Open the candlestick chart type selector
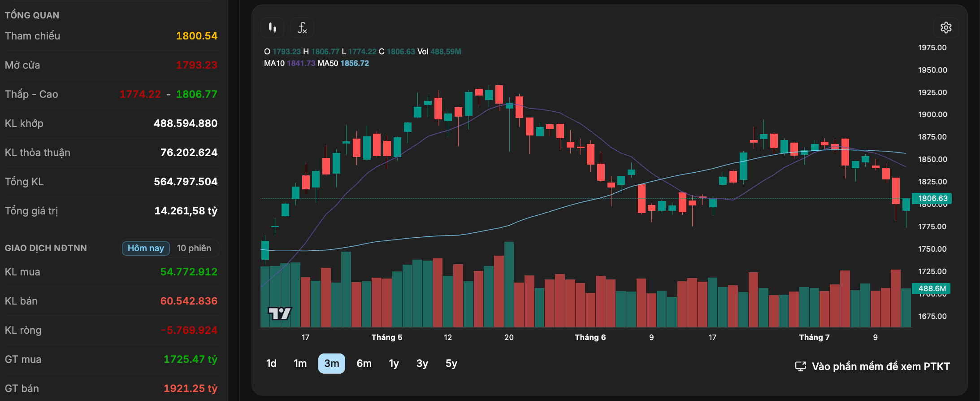 pos(272,28)
